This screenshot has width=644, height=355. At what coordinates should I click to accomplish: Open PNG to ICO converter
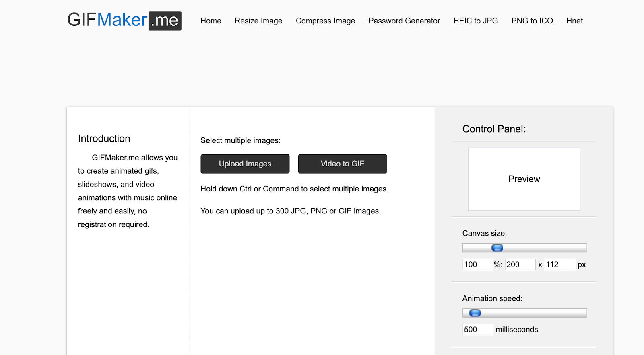[x=532, y=21]
